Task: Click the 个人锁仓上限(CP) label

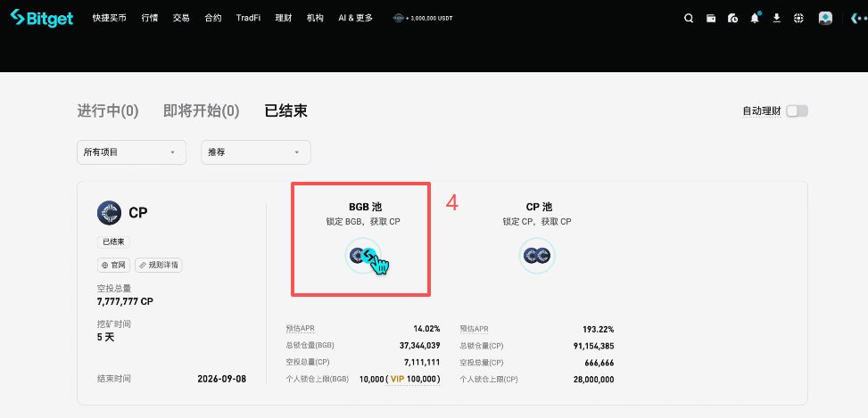Action: [x=489, y=380]
